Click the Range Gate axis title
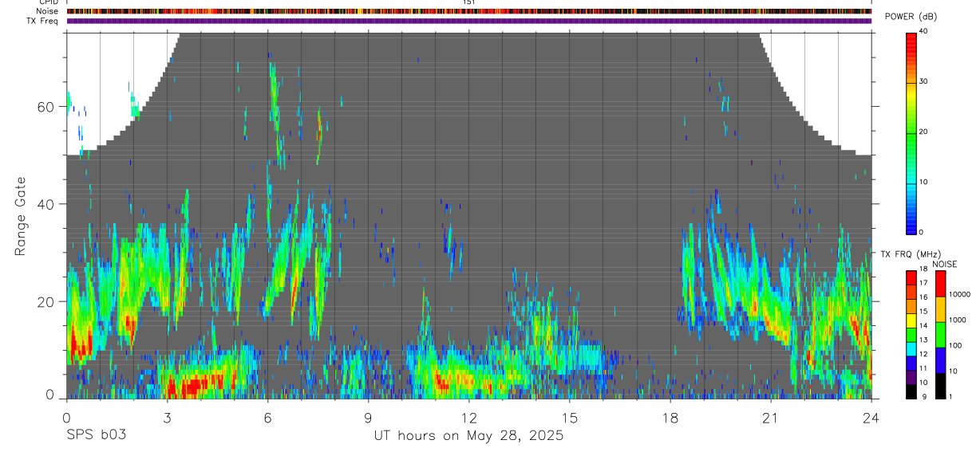The height and width of the screenshot is (452, 980). (22, 217)
